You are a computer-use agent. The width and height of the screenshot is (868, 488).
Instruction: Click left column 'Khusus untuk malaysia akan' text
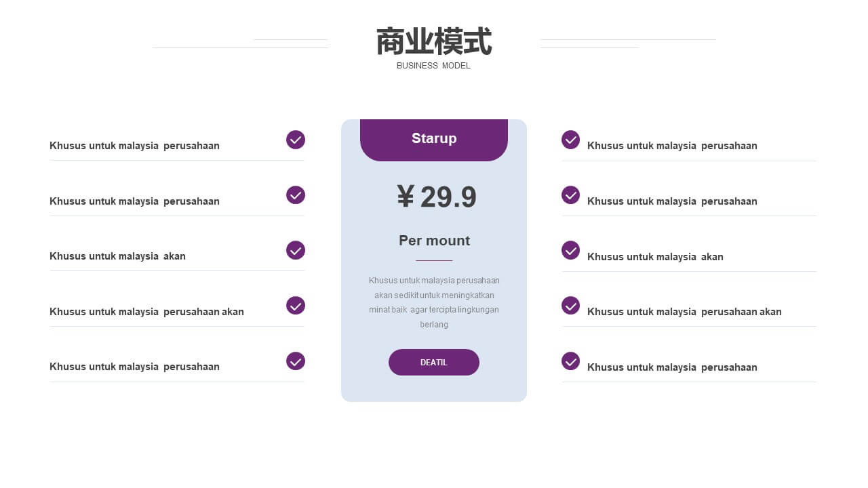point(117,256)
